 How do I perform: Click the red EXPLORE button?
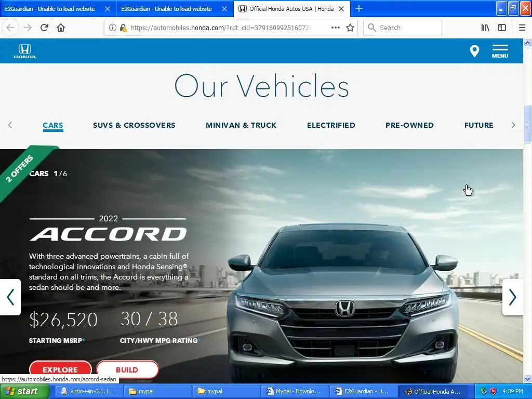click(x=60, y=369)
